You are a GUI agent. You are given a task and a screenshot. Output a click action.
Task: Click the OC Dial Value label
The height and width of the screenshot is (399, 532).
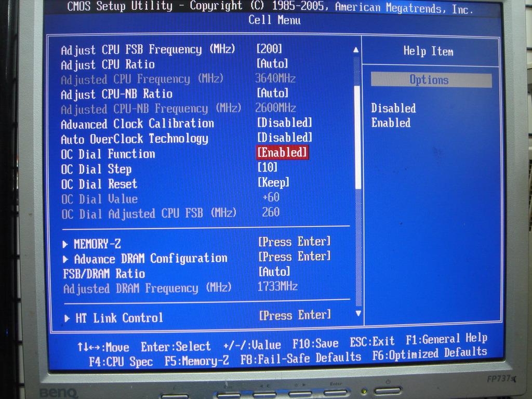point(99,199)
